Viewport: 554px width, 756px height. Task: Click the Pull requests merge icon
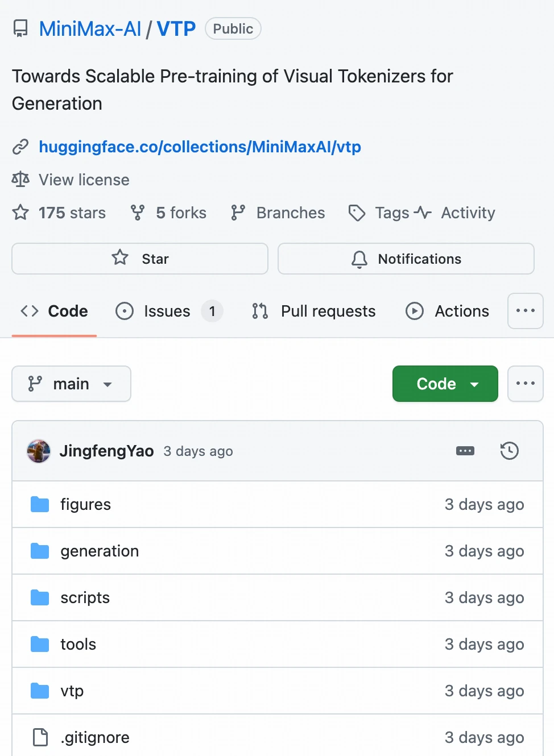[260, 311]
